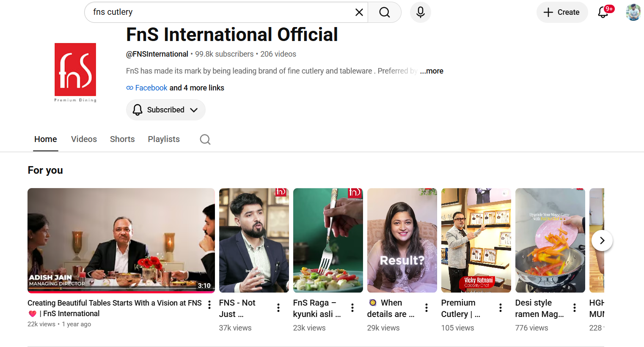644x347 pixels.
Task: Click the '776 views' text
Action: point(531,328)
